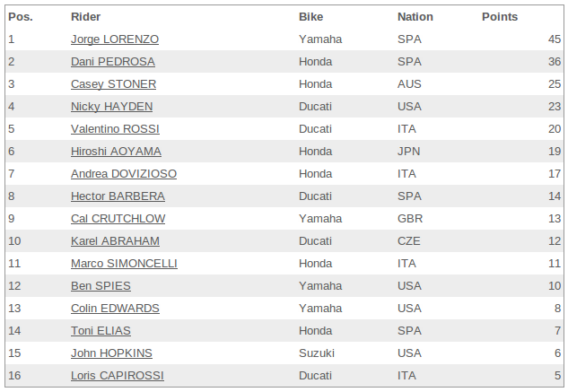The height and width of the screenshot is (392, 568).
Task: Click Toni ELIAS link
Action: [x=100, y=331]
